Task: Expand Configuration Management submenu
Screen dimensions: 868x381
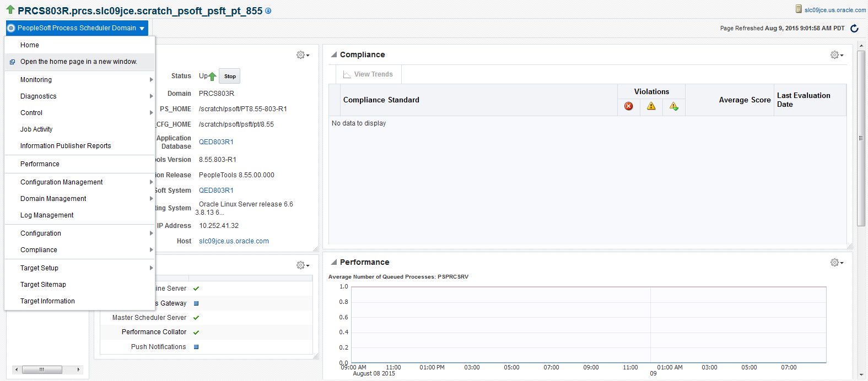Action: coord(151,182)
